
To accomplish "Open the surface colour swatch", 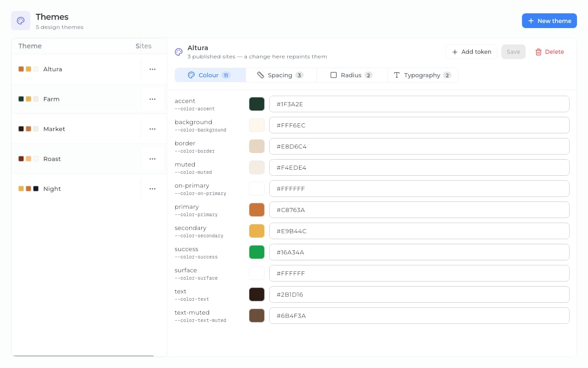I will coord(257,273).
